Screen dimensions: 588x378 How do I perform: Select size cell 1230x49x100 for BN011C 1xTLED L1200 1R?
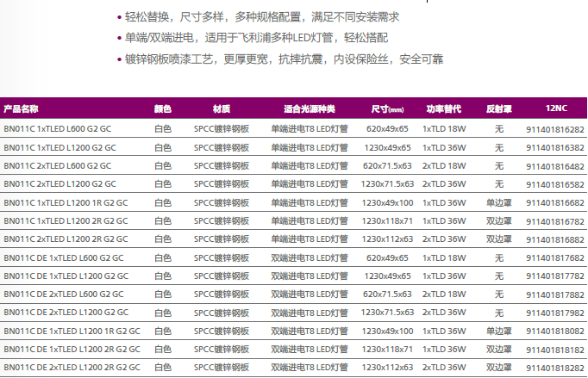click(387, 202)
